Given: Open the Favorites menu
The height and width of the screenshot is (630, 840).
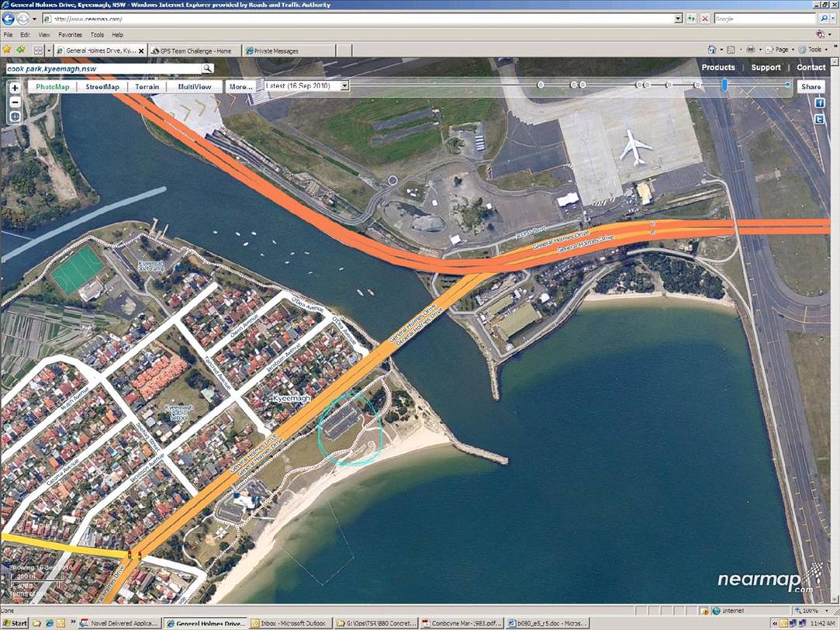Looking at the screenshot, I should pos(70,35).
